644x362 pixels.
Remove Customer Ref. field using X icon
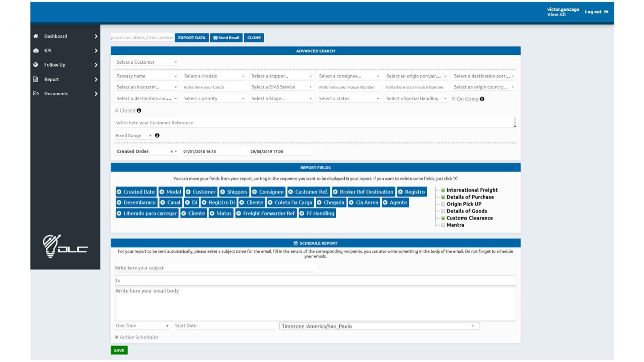pyautogui.click(x=291, y=192)
